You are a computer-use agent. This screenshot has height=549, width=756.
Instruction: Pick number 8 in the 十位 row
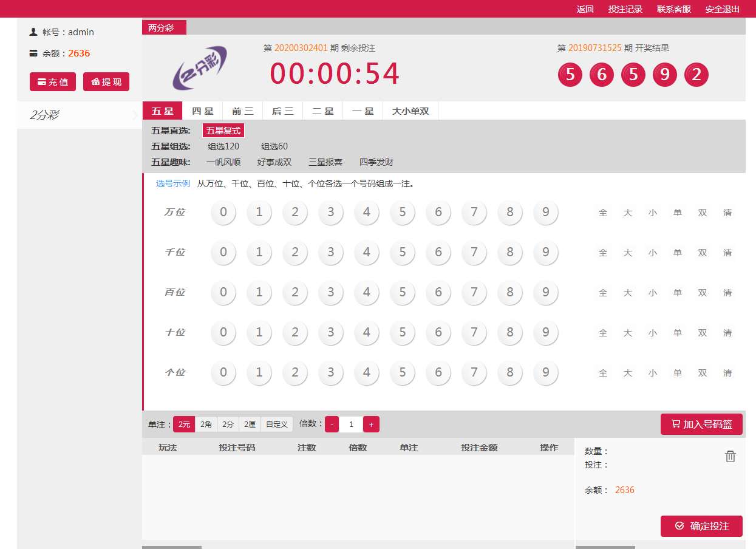(x=510, y=333)
